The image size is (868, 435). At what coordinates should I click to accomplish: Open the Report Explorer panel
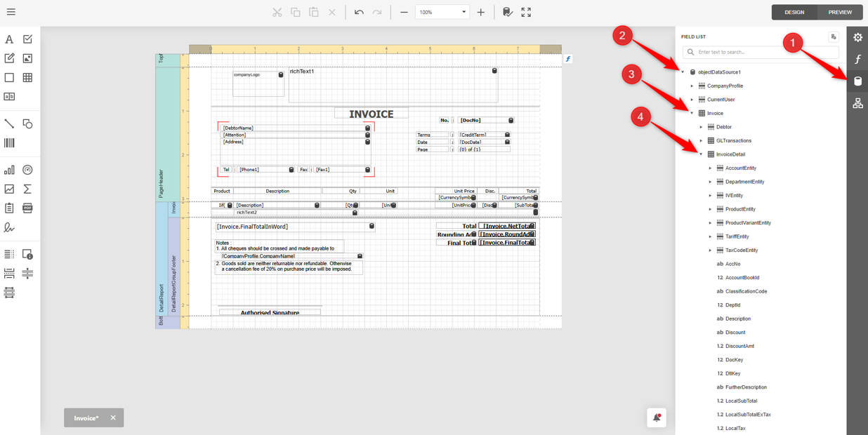(857, 103)
